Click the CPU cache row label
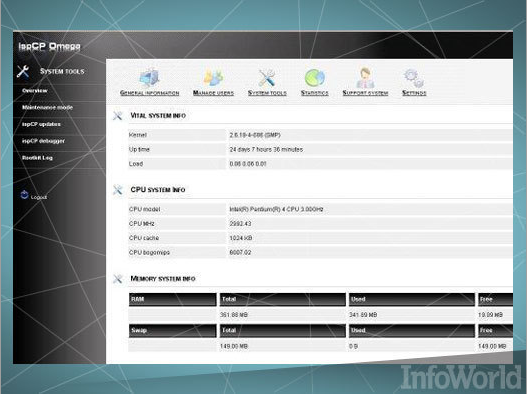 144,238
